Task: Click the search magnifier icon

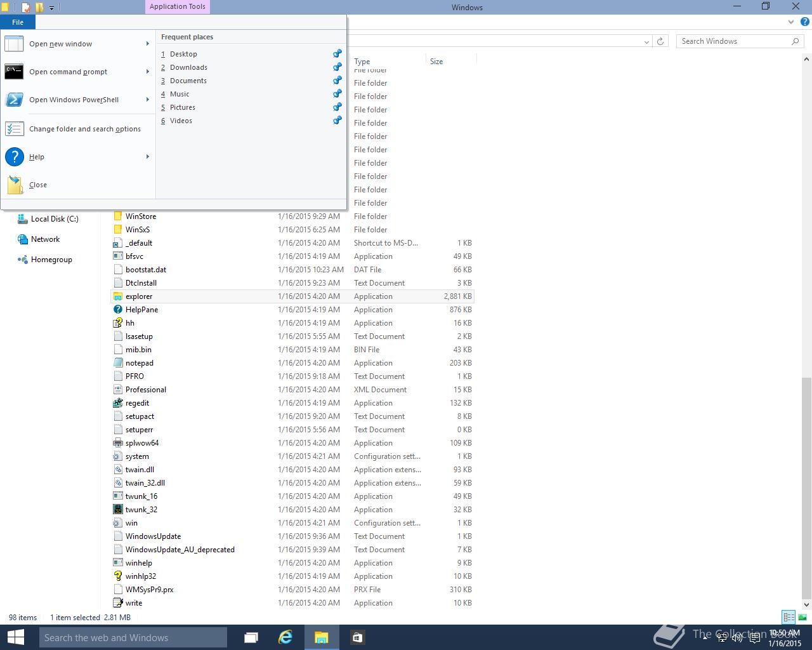Action: 796,41
